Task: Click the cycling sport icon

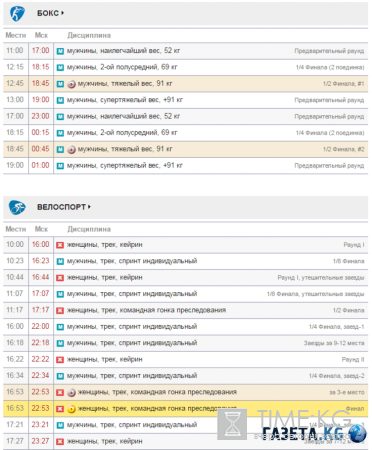Action: 17,207
